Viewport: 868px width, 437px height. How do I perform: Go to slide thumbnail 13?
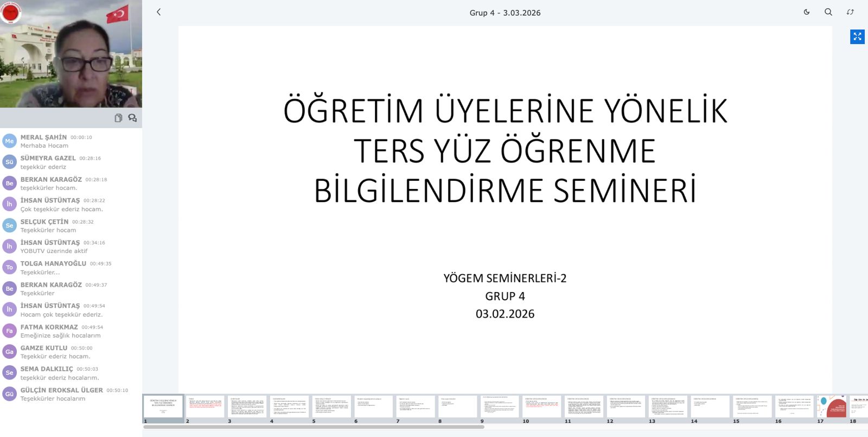tap(668, 407)
